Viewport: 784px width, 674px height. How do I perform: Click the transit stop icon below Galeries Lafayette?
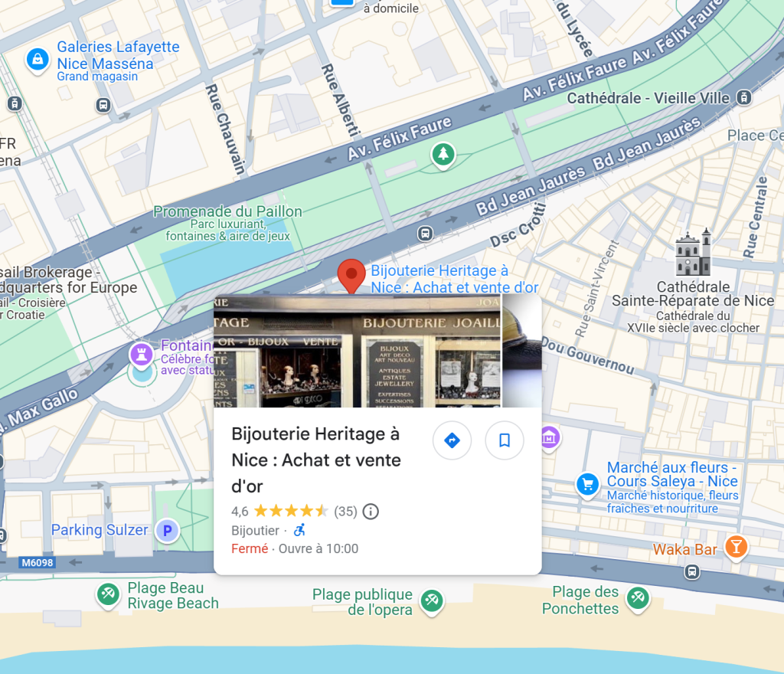(103, 106)
